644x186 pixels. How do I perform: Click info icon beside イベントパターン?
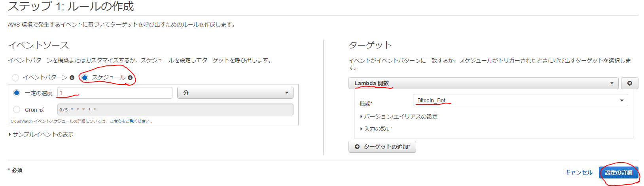tap(72, 78)
